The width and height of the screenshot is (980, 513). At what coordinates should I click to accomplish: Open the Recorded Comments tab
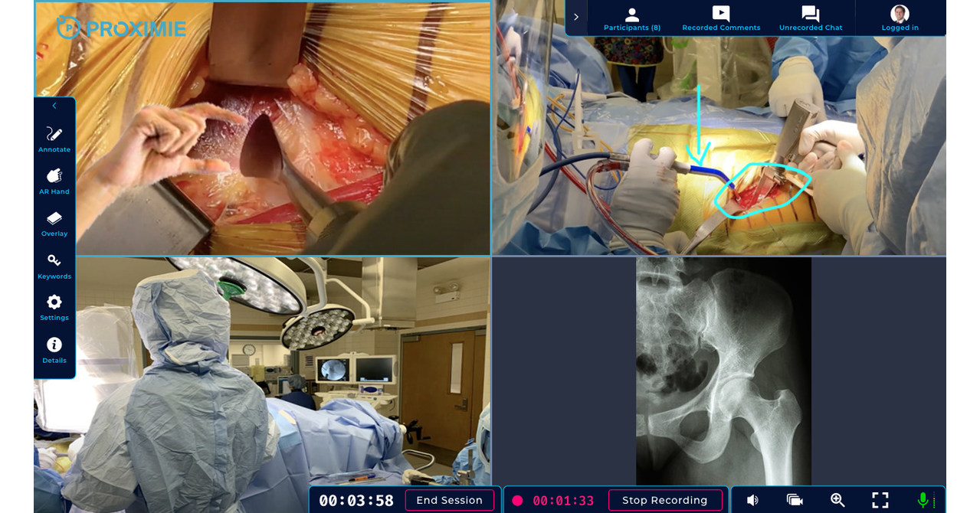coord(721,18)
